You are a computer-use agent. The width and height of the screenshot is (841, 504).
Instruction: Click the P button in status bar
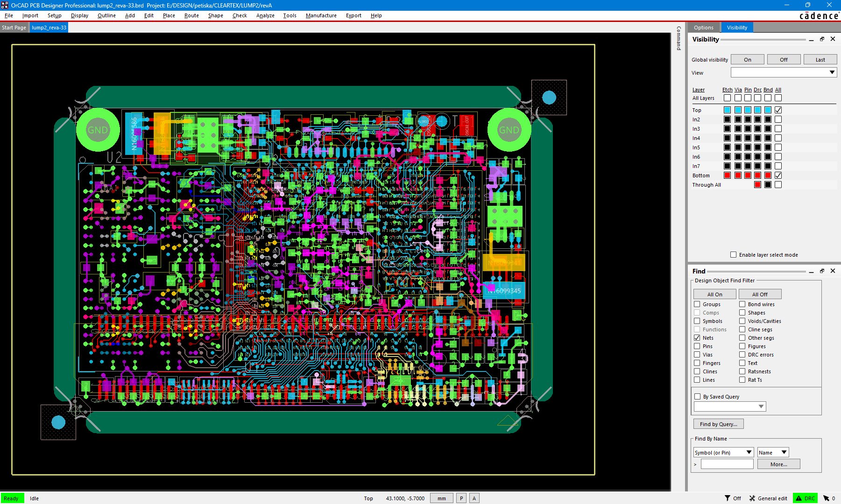point(461,498)
